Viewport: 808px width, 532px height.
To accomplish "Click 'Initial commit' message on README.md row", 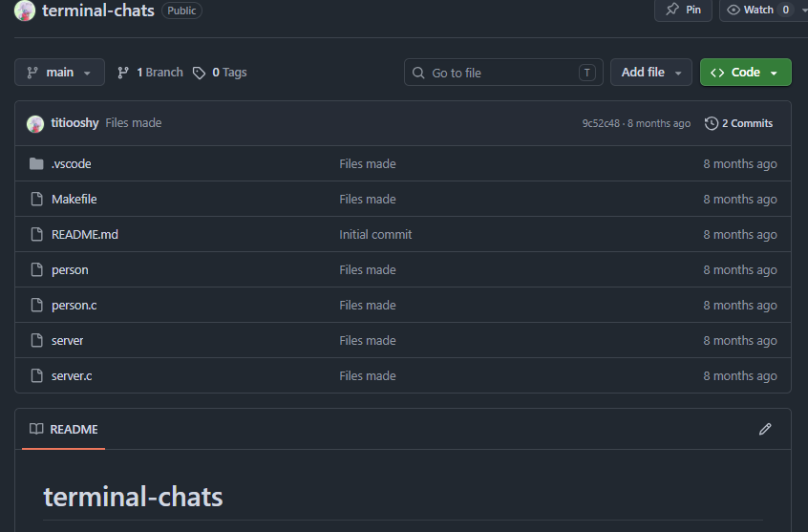I will 375,235.
